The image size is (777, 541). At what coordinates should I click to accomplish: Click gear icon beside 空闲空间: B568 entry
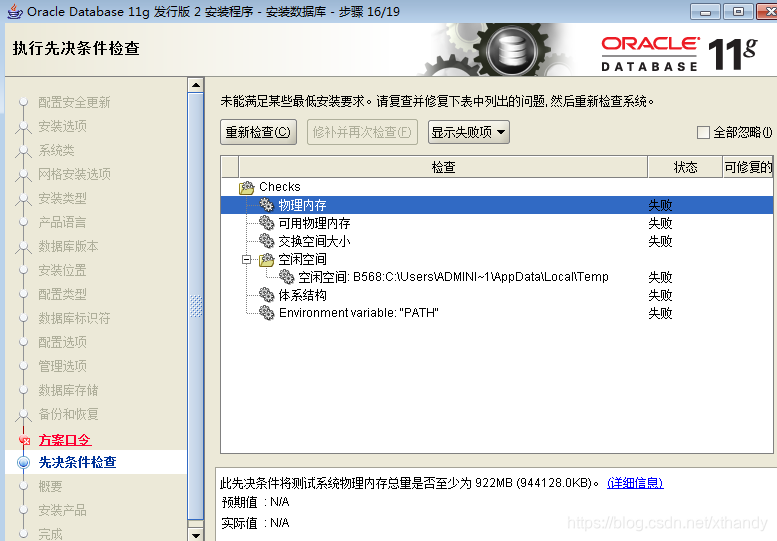coord(286,276)
